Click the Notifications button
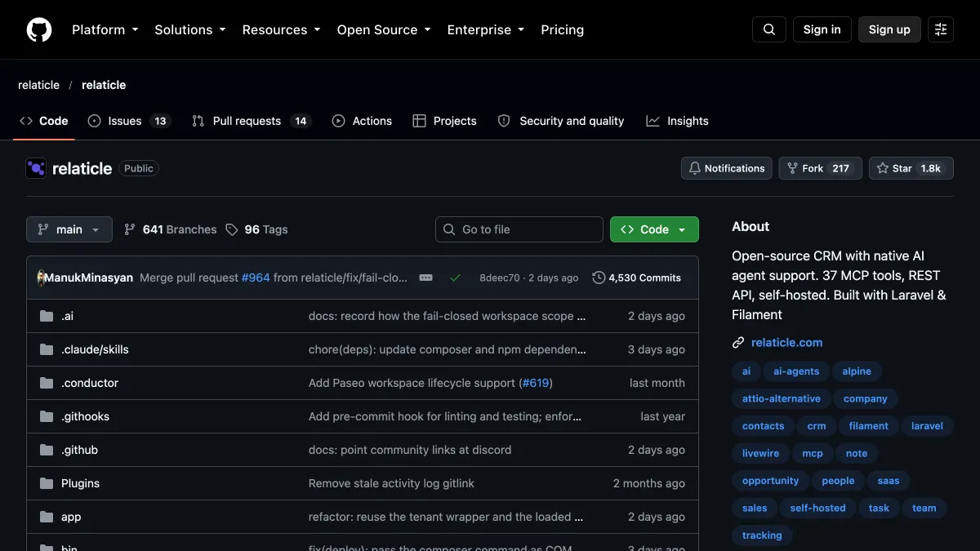This screenshot has height=551, width=980. 727,168
